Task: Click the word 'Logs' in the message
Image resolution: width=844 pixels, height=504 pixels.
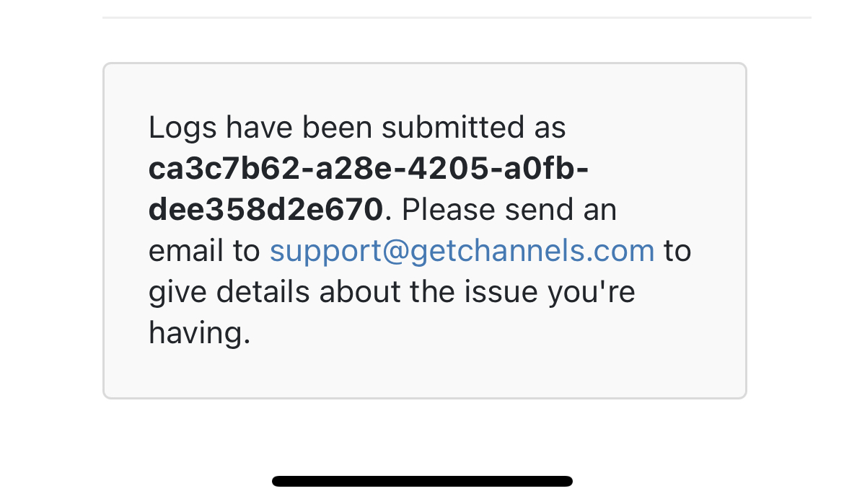Action: (183, 128)
